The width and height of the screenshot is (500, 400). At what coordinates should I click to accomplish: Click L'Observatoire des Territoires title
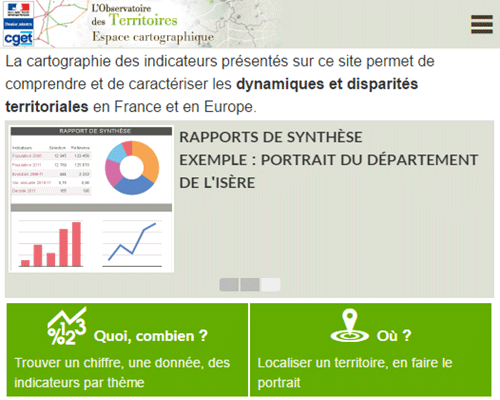pos(134,15)
